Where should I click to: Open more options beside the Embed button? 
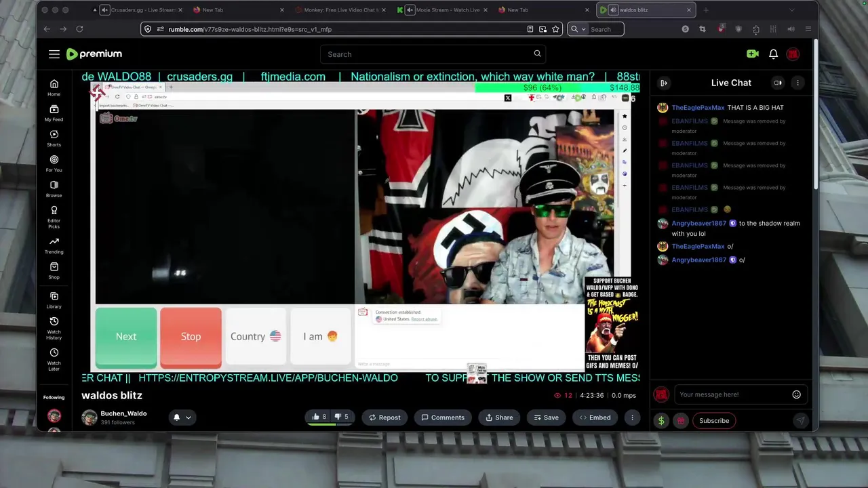(x=632, y=418)
